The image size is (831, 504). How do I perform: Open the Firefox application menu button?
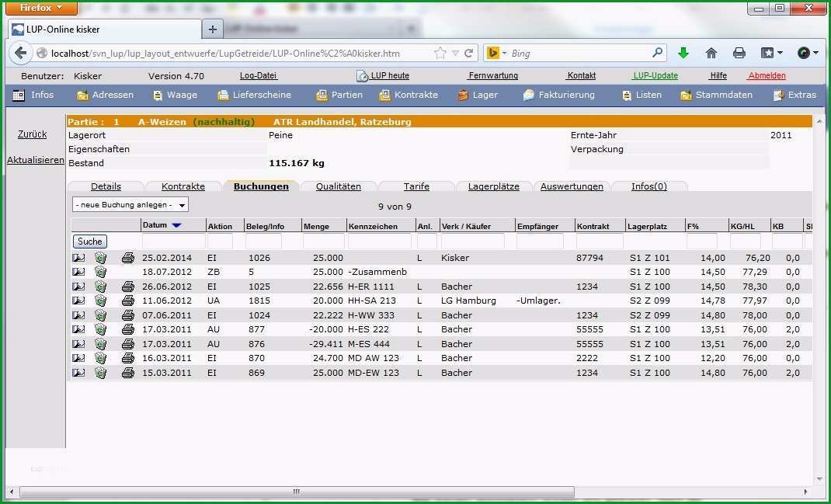[x=42, y=8]
